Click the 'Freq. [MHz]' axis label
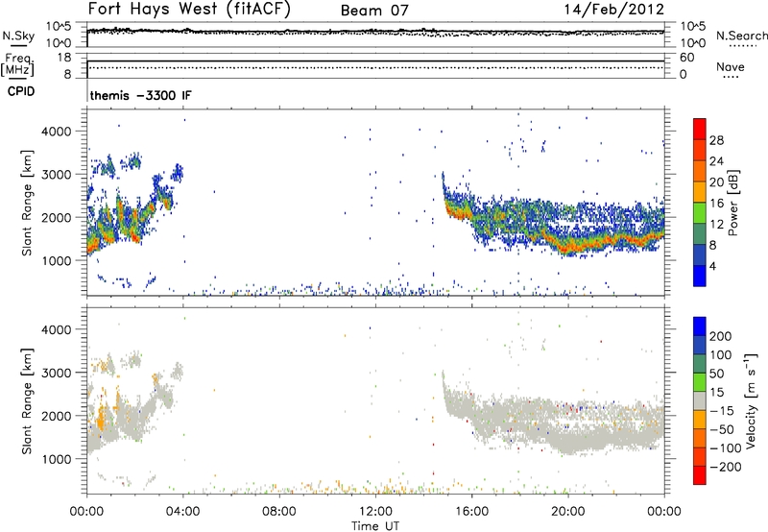The height and width of the screenshot is (532, 768). pos(18,64)
